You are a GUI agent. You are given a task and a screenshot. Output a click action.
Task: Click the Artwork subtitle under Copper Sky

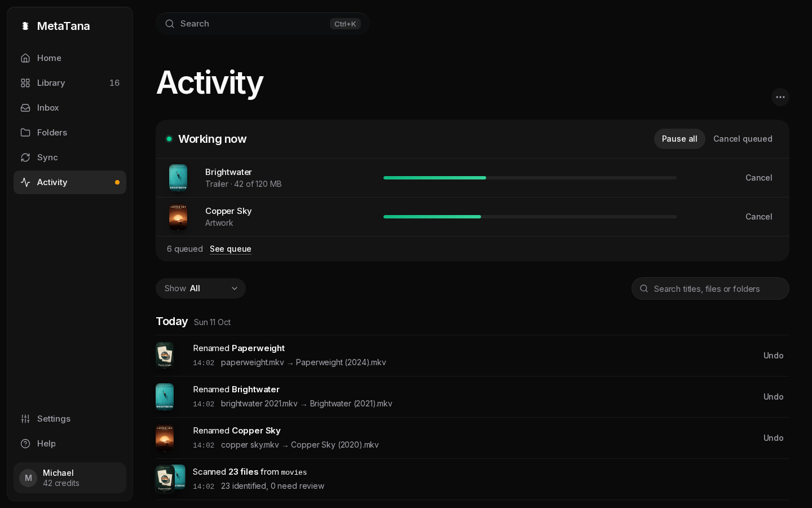pyautogui.click(x=219, y=223)
